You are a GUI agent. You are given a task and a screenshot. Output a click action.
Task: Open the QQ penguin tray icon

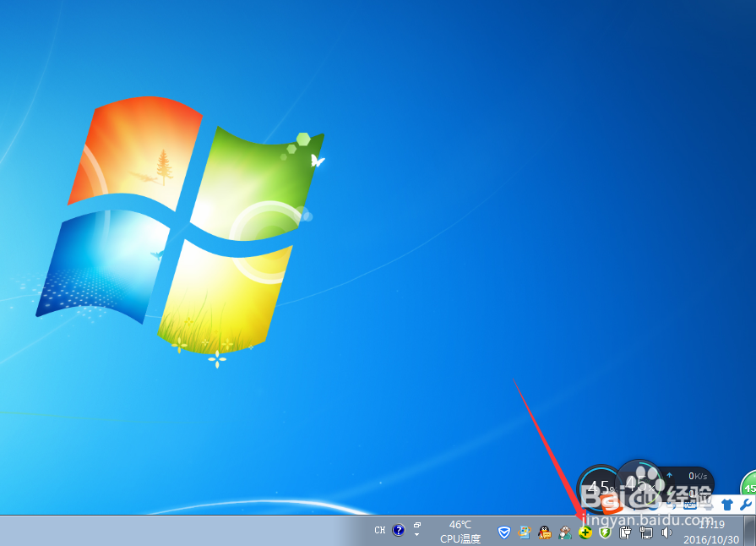(545, 532)
